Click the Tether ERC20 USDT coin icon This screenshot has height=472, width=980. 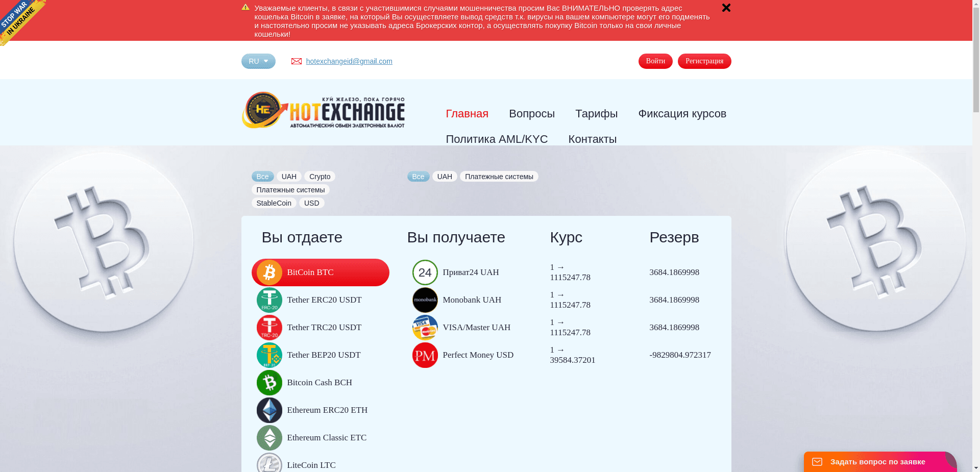(x=269, y=300)
